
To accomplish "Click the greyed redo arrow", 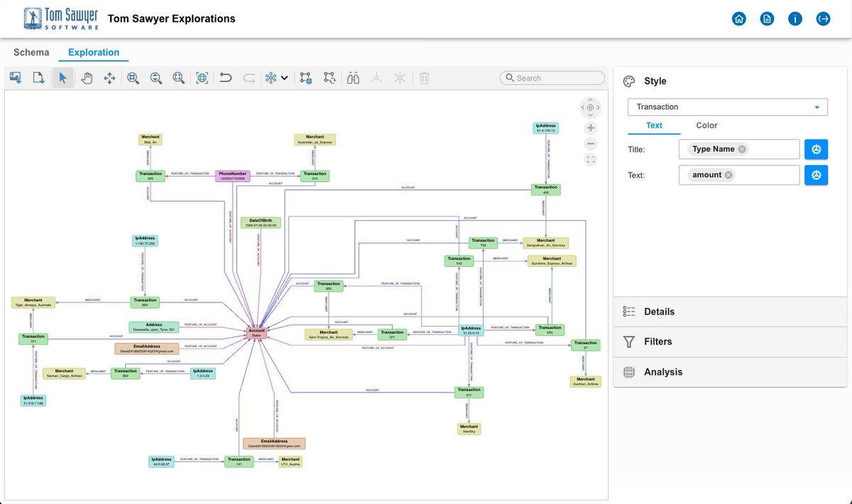I will [x=248, y=78].
